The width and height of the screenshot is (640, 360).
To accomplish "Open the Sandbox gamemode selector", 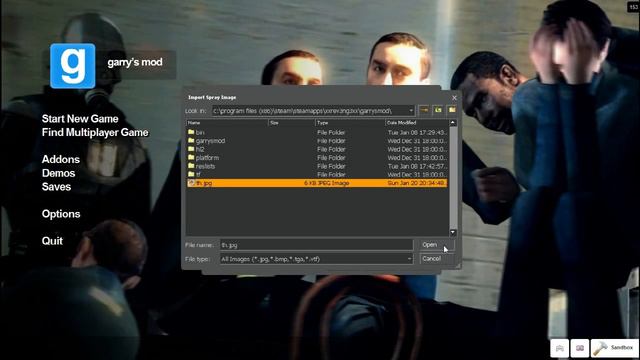I will click(x=614, y=348).
